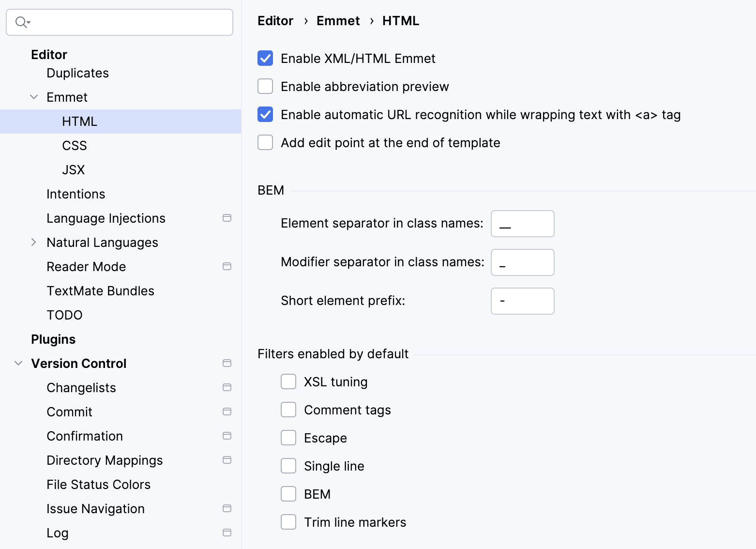Open the TODO settings page
This screenshot has height=549, width=756.
pyautogui.click(x=64, y=315)
